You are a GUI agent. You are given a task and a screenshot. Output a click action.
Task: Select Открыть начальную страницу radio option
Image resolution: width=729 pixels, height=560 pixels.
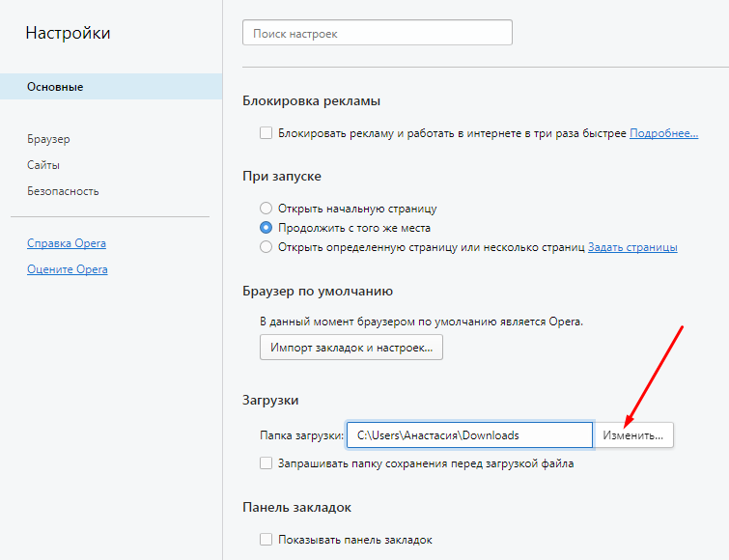(266, 208)
